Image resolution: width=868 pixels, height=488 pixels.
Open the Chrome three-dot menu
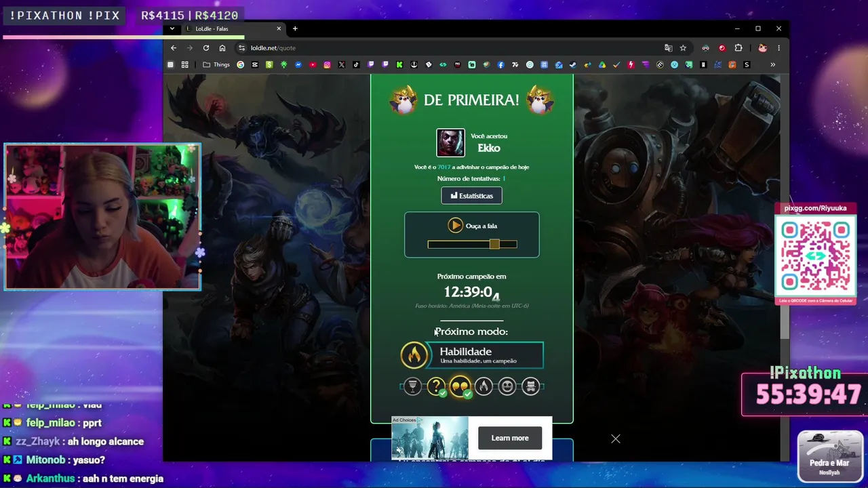pyautogui.click(x=778, y=48)
